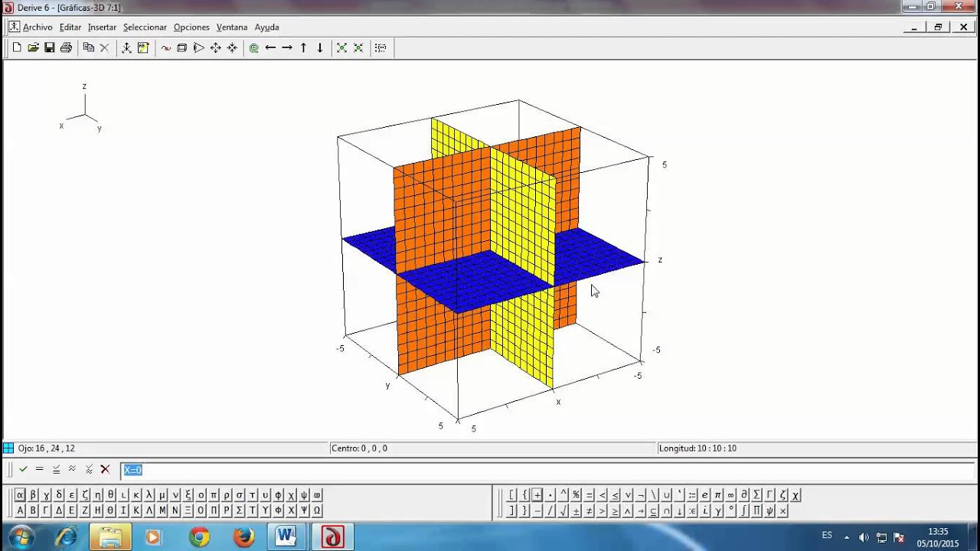Insert the plus-minus ± symbol
This screenshot has width=980, height=551.
coord(577,510)
